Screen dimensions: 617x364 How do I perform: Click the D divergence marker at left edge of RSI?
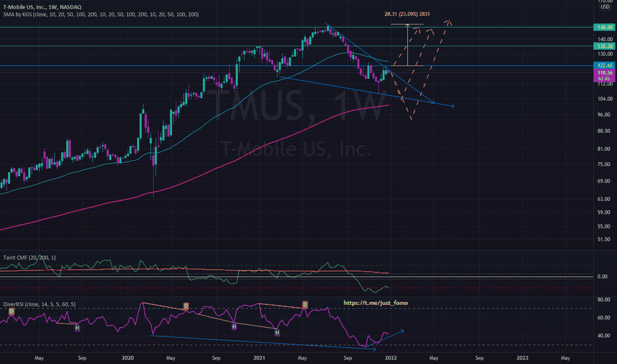11,311
